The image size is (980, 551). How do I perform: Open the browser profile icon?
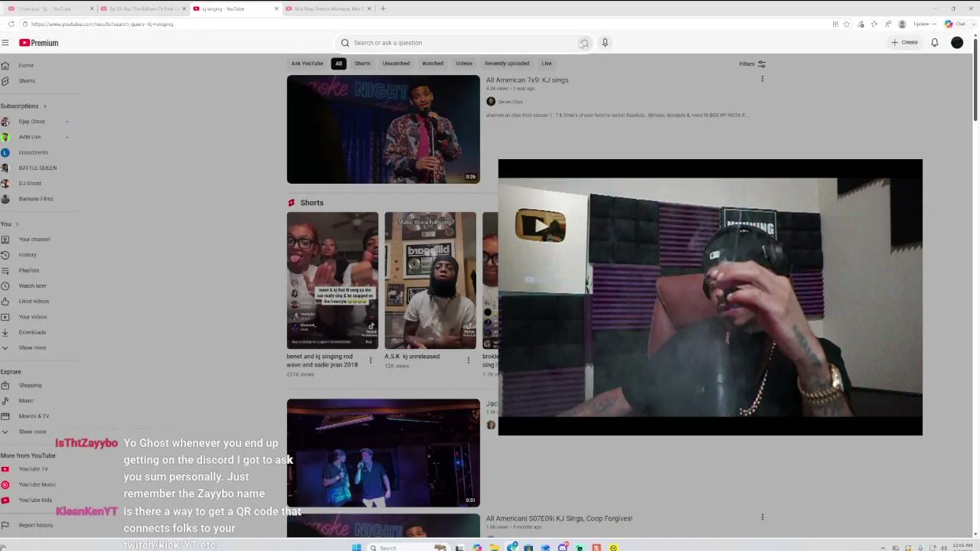902,24
